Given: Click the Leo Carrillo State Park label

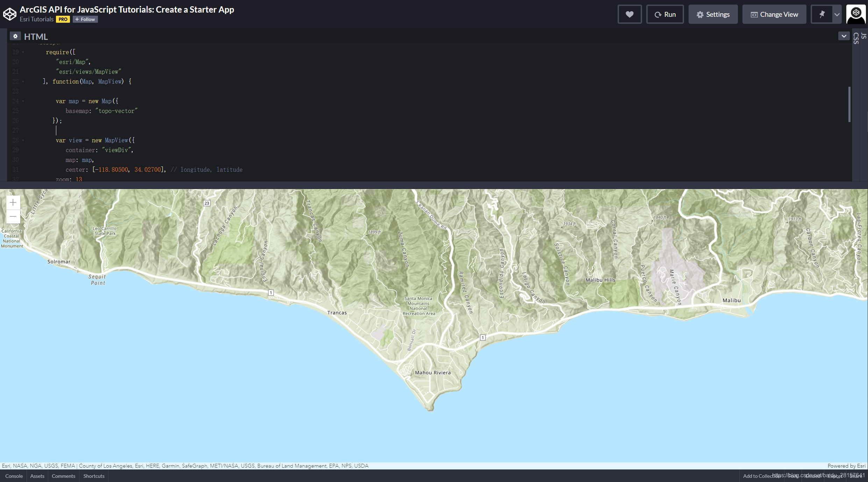Looking at the screenshot, I should click(x=105, y=231).
